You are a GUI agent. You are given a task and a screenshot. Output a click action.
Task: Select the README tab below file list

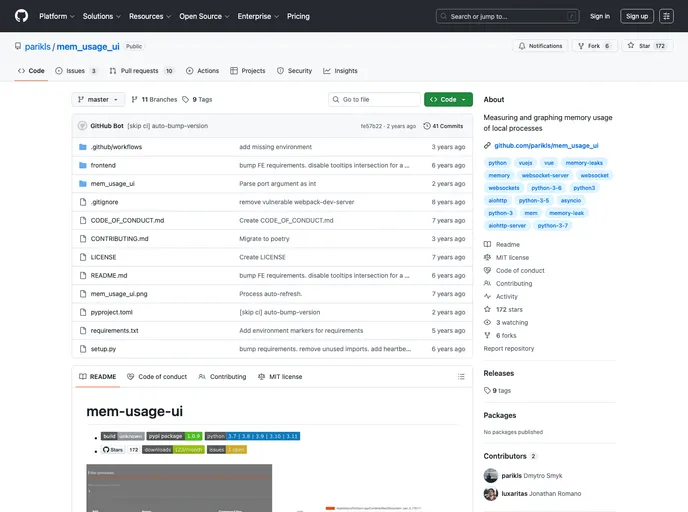point(97,377)
